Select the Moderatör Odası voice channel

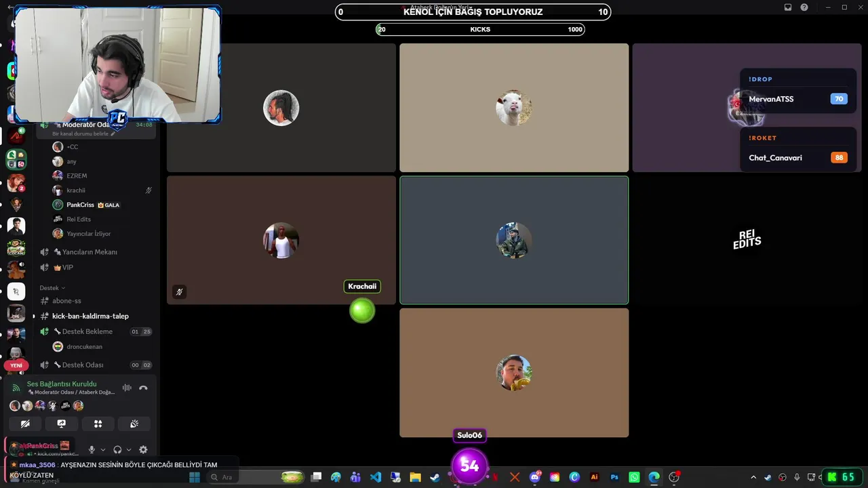[86, 125]
